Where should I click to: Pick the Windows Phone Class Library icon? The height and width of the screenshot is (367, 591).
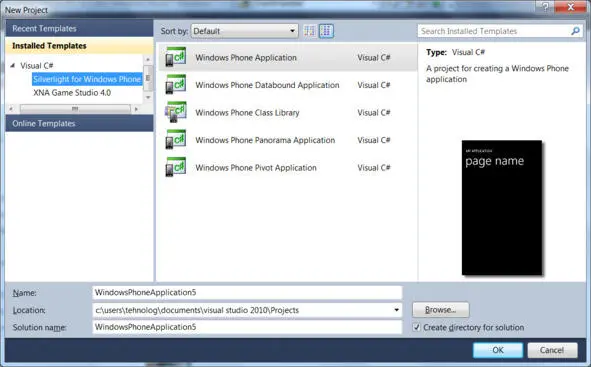tap(176, 112)
